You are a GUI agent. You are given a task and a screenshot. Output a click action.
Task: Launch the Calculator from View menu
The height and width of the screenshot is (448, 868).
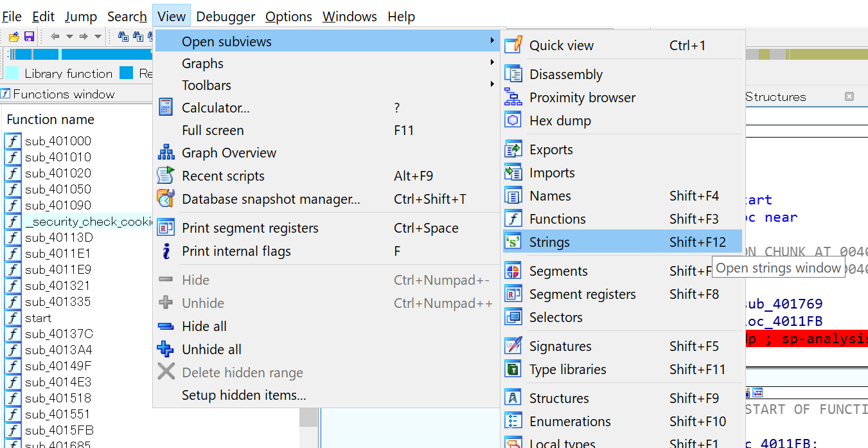point(216,108)
